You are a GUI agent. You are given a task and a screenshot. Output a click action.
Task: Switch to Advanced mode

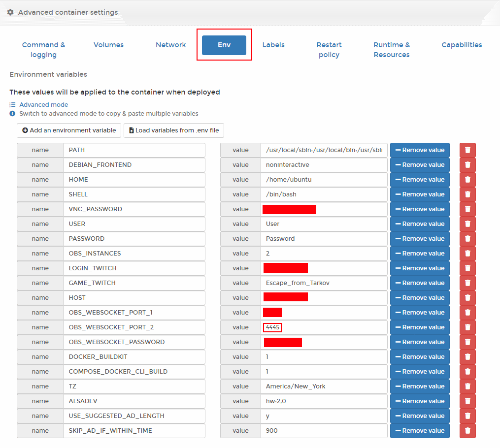(43, 105)
